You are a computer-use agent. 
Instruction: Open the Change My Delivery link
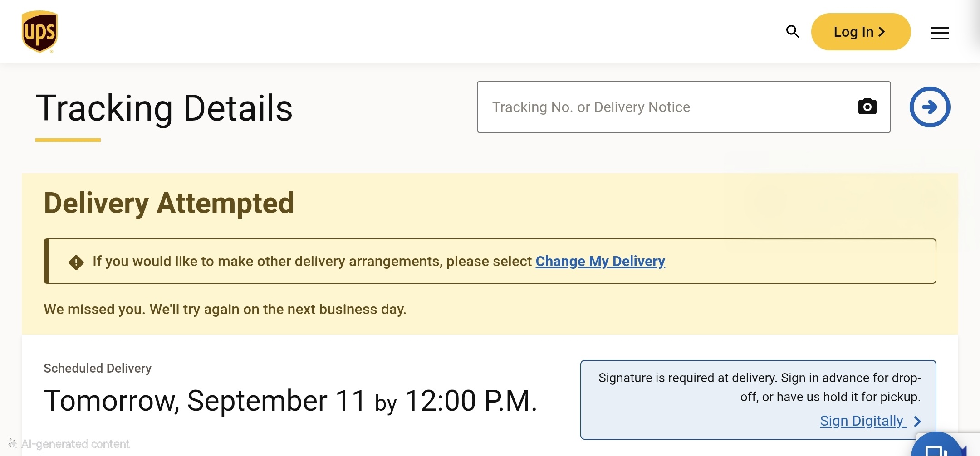coord(600,261)
